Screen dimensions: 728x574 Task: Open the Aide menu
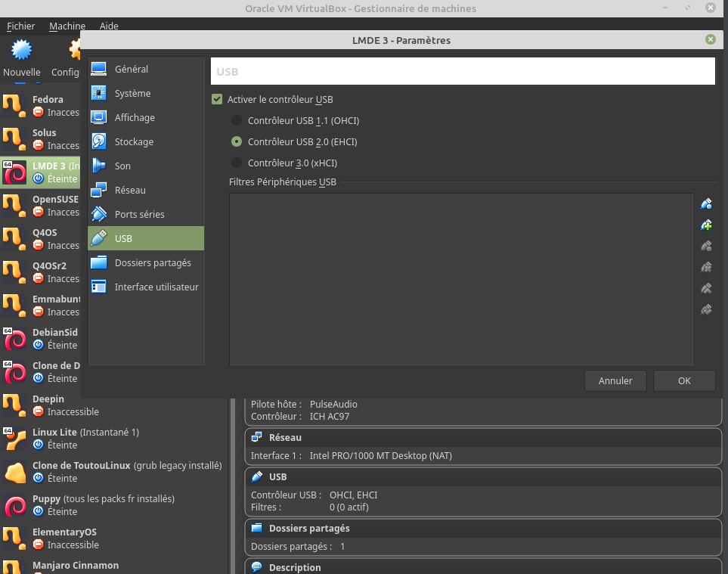point(109,26)
